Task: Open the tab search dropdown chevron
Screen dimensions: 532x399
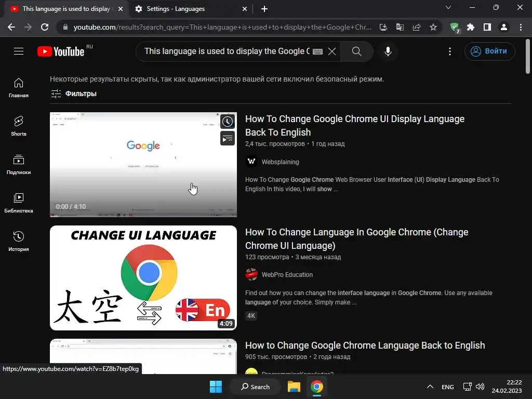Action: point(448,7)
